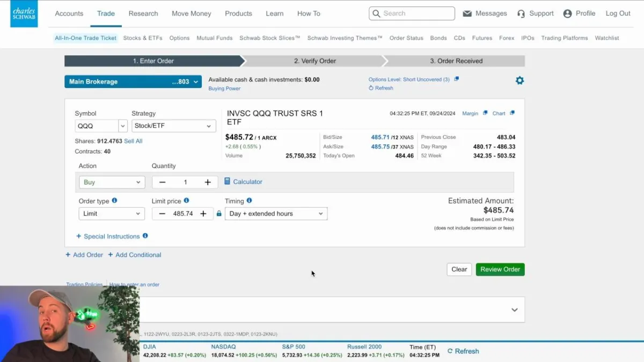644x362 pixels.
Task: Click the Order type info icon
Action: [x=114, y=201]
